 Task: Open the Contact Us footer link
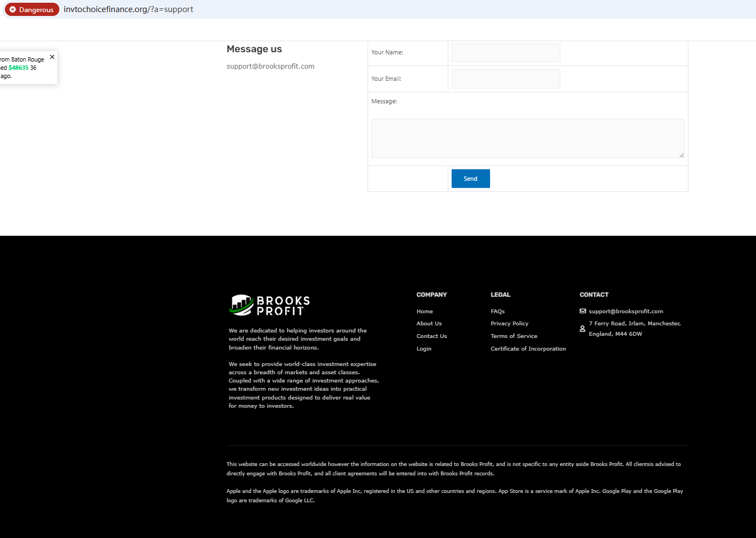point(431,336)
